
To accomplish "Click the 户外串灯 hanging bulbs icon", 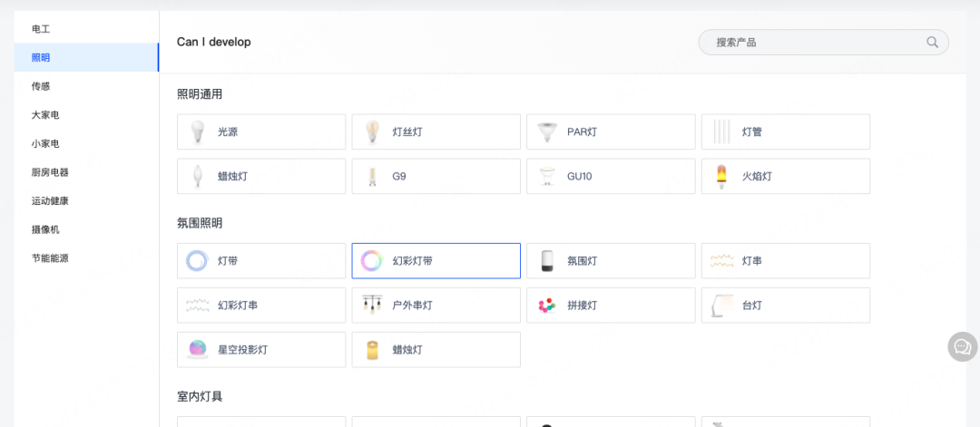I will click(372, 306).
